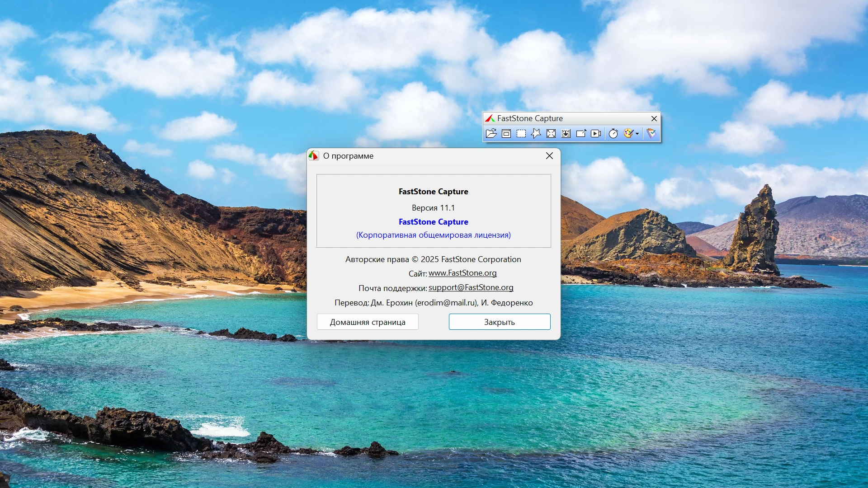
Task: Click Capture Scrolling Window icon
Action: point(566,133)
